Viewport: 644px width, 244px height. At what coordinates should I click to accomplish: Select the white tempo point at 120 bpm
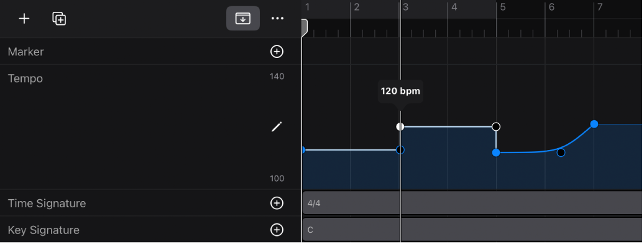pyautogui.click(x=400, y=127)
